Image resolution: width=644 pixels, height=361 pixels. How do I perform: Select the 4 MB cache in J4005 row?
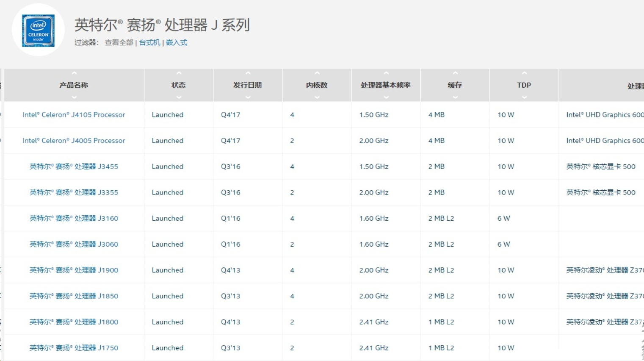pos(436,141)
